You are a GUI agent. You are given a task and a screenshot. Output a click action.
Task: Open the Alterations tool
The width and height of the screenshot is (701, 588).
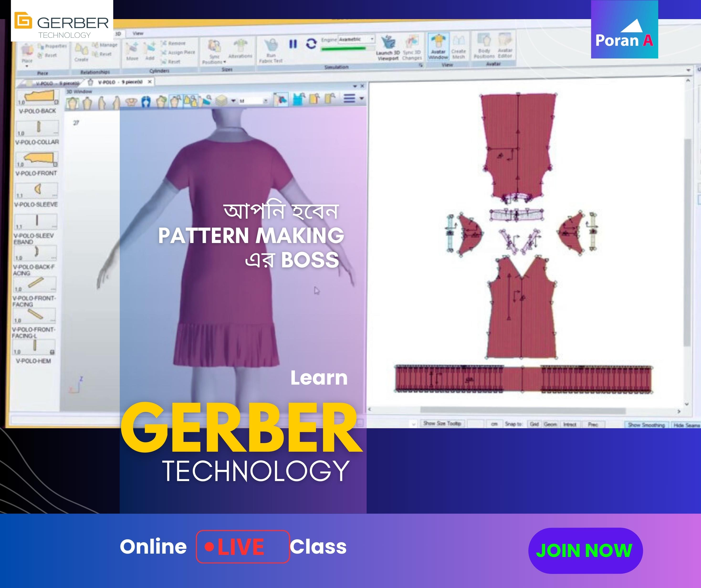pyautogui.click(x=240, y=49)
